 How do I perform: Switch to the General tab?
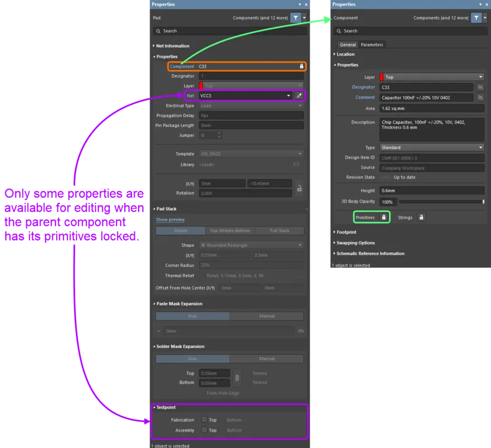pyautogui.click(x=348, y=44)
